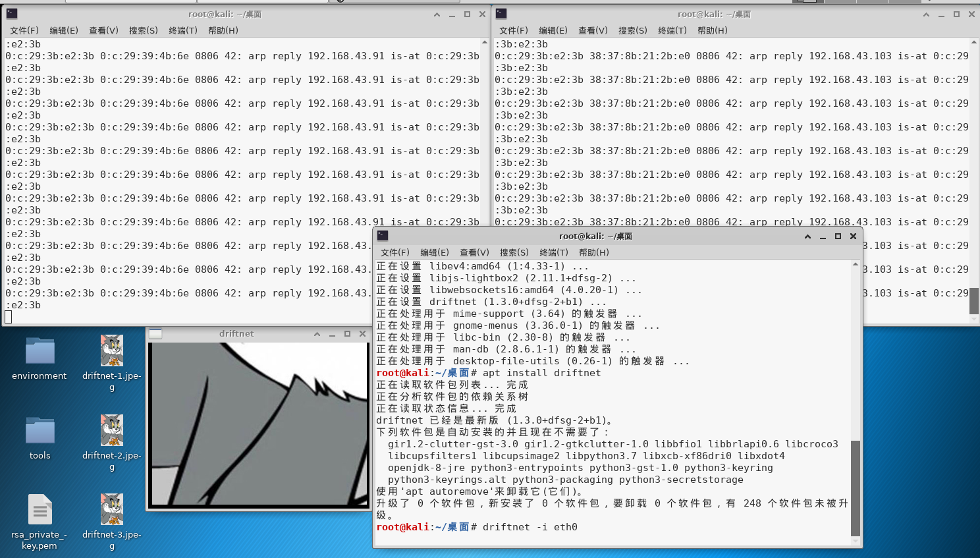The image size is (980, 558).
Task: Click right terminal scrollbar thumb
Action: (x=974, y=300)
